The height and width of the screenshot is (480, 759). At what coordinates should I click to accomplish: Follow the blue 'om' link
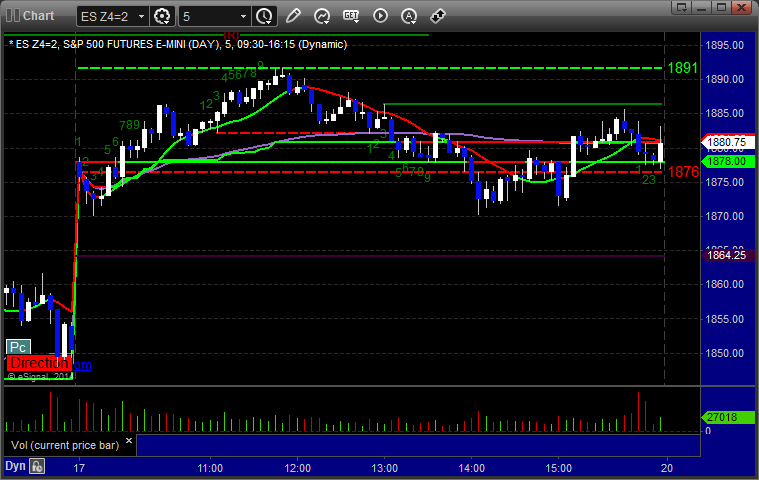pos(82,365)
